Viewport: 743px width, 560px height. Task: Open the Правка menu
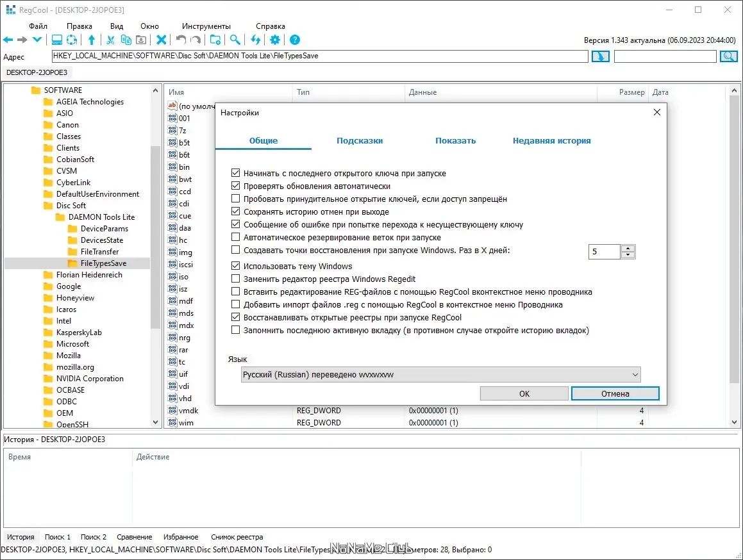79,26
